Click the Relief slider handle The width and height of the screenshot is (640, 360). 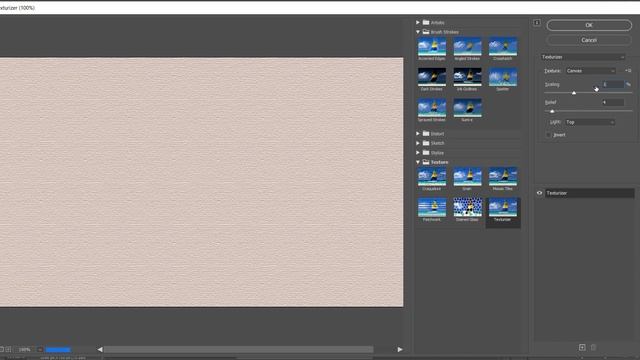552,111
